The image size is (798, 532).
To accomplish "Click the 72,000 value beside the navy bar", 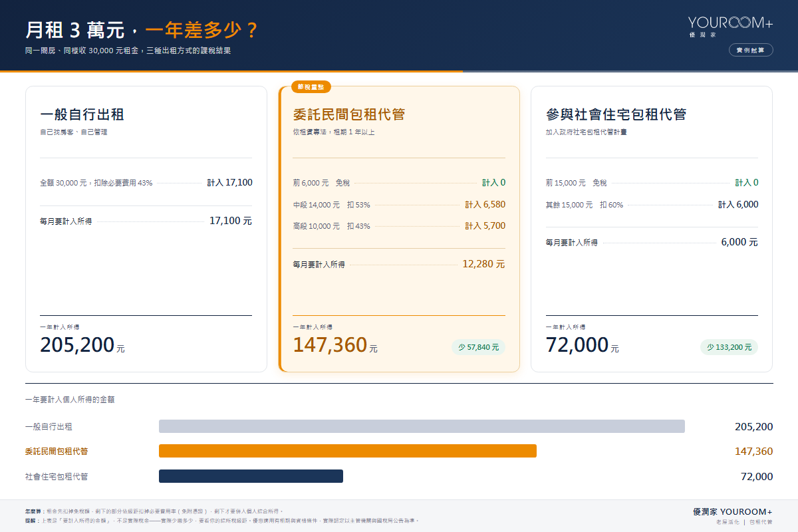I will (x=757, y=476).
